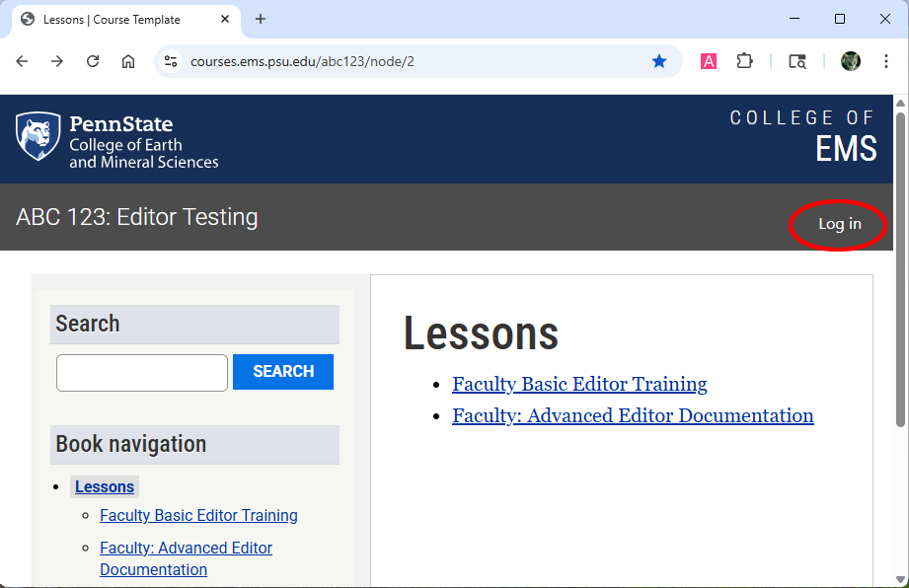Toggle the bookmark star for this page
Screen dimensions: 909x588
click(x=659, y=61)
